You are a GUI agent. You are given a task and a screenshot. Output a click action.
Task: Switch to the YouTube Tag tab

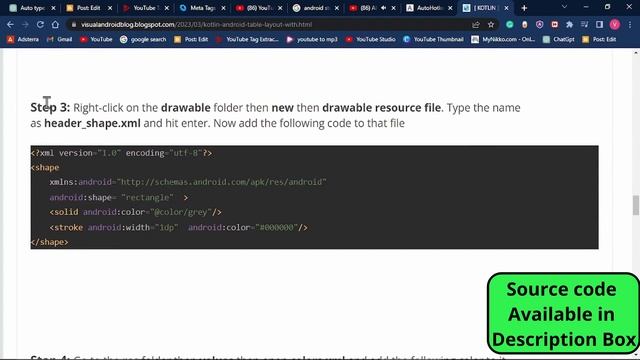pos(145,8)
